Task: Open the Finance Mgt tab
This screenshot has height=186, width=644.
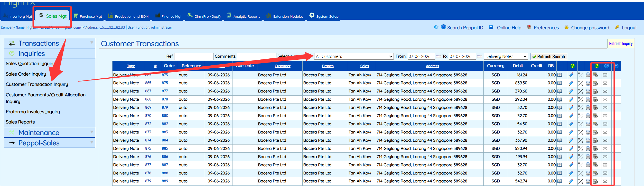Action: [168, 16]
